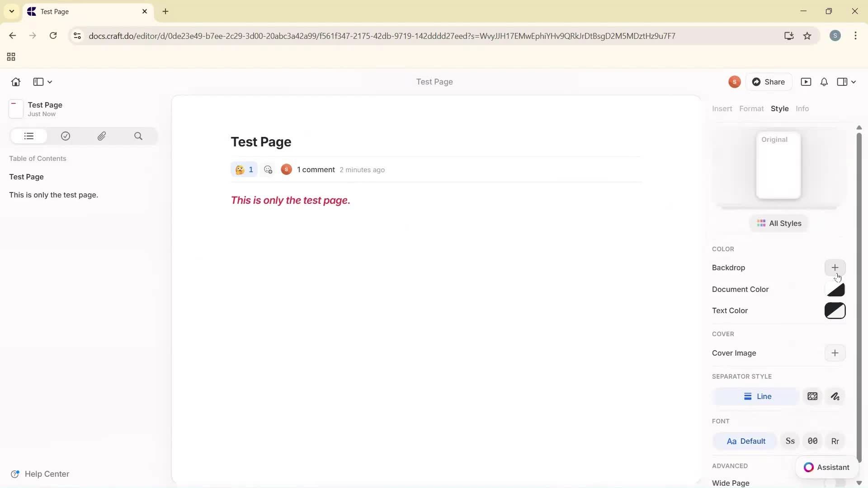Image resolution: width=868 pixels, height=488 pixels.
Task: Select the table of contents sidebar icon
Action: (x=28, y=136)
